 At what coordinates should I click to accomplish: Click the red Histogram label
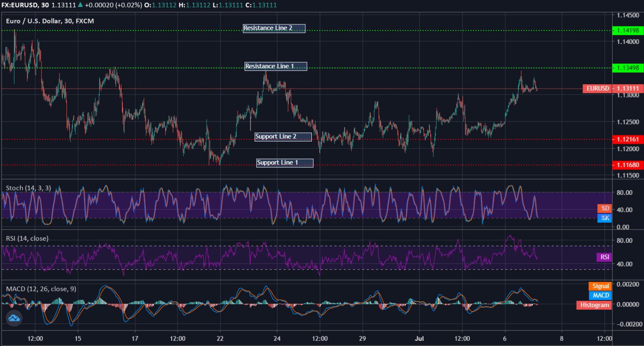(x=594, y=305)
